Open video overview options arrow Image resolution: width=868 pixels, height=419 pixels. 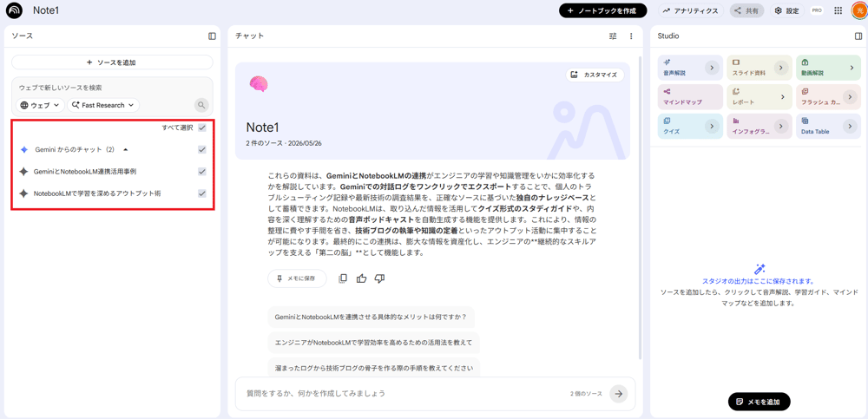click(x=851, y=68)
